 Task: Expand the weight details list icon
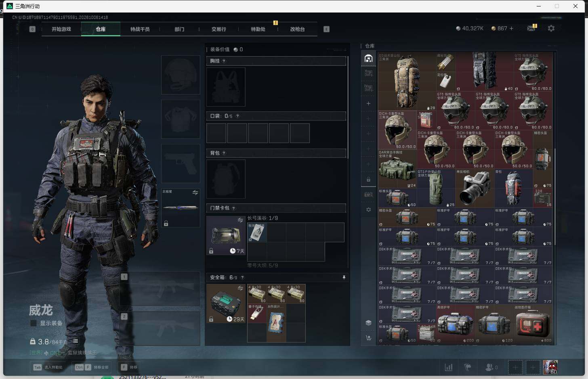pyautogui.click(x=75, y=341)
